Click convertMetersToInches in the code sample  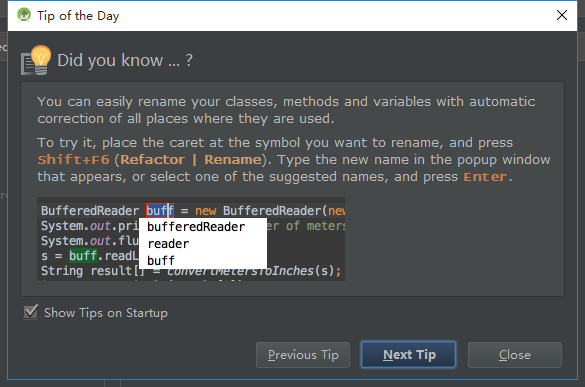pos(240,271)
